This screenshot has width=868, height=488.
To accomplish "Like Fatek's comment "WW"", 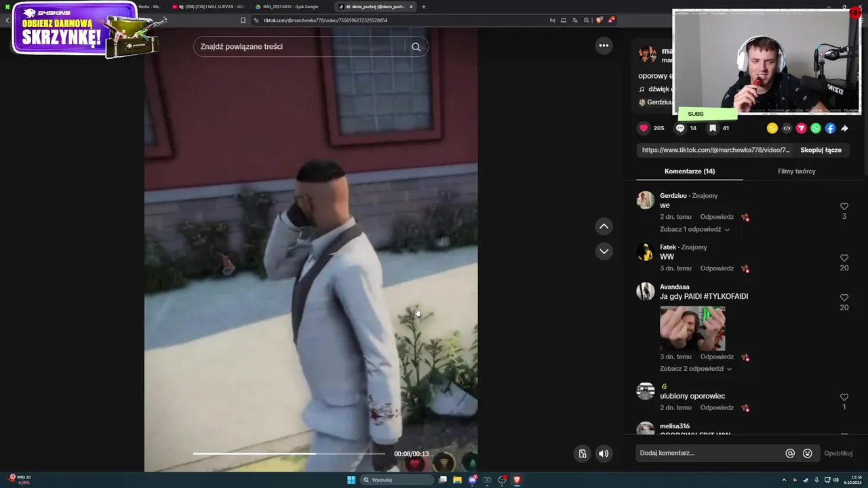I will [844, 258].
